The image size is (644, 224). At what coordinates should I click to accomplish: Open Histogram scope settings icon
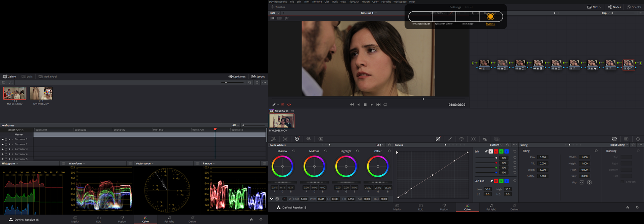pos(63,163)
